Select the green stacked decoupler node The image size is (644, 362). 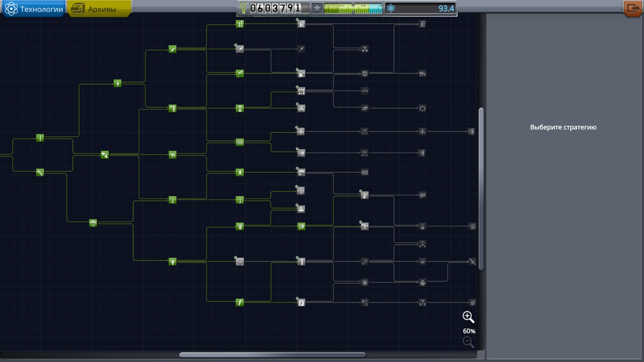pyautogui.click(x=240, y=108)
